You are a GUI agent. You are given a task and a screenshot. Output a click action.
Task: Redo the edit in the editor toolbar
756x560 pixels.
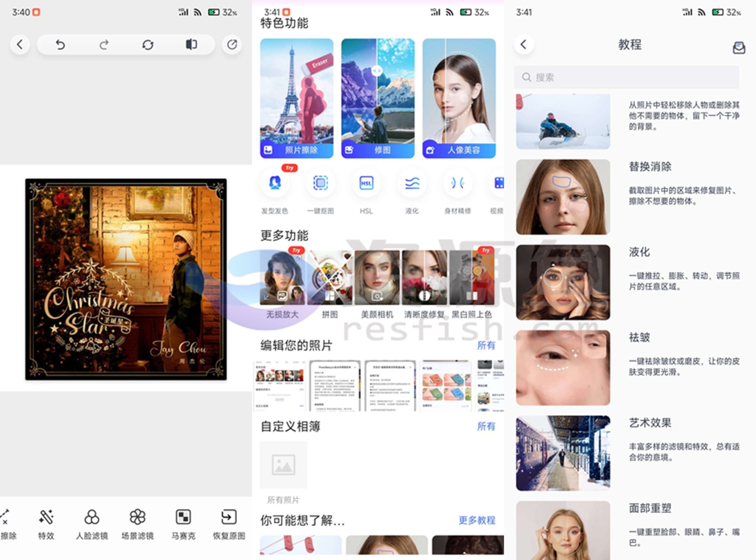click(x=104, y=44)
